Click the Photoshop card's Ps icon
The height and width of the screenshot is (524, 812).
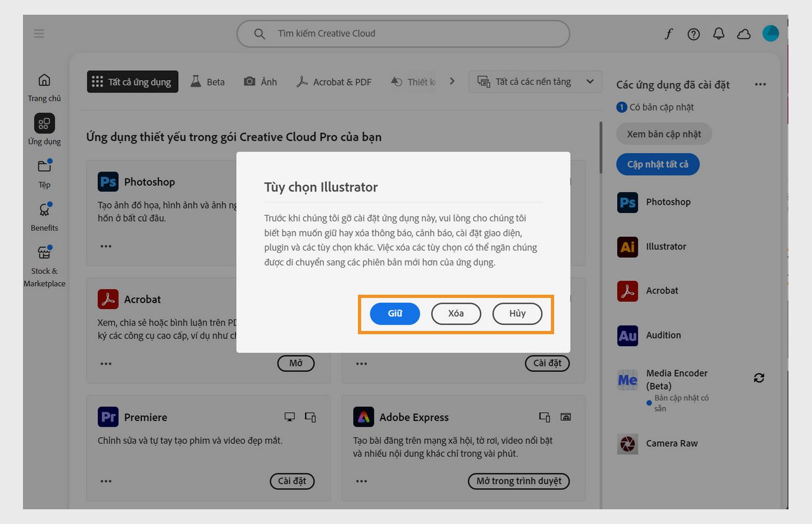(108, 181)
